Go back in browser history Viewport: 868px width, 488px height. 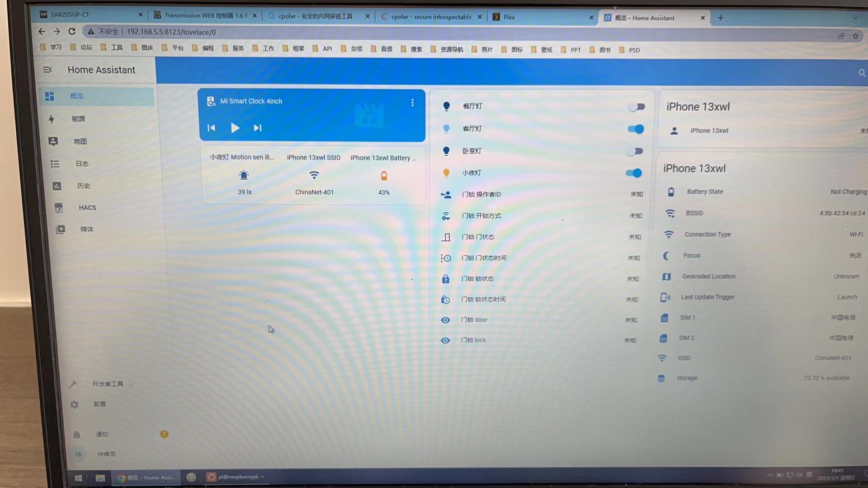pos(42,31)
